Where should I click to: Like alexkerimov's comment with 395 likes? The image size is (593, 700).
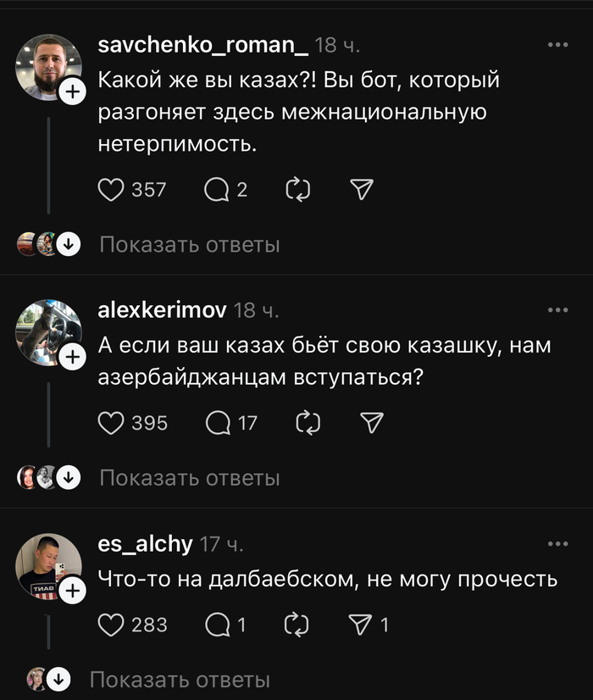point(111,422)
